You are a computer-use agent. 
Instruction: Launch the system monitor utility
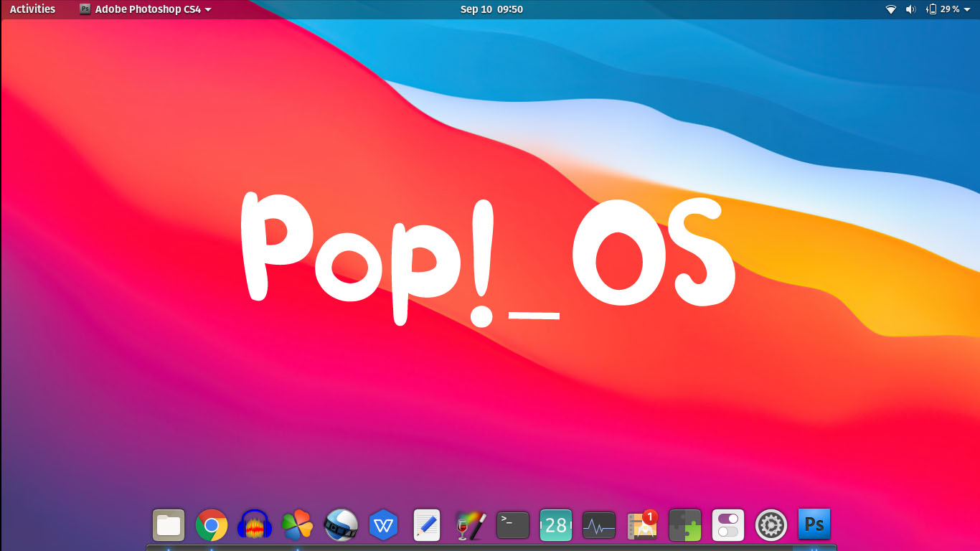coord(599,524)
